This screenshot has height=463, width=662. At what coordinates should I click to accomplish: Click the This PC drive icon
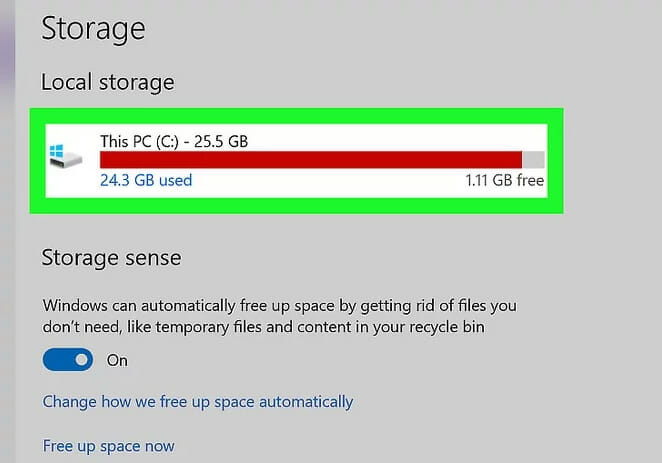(x=65, y=157)
